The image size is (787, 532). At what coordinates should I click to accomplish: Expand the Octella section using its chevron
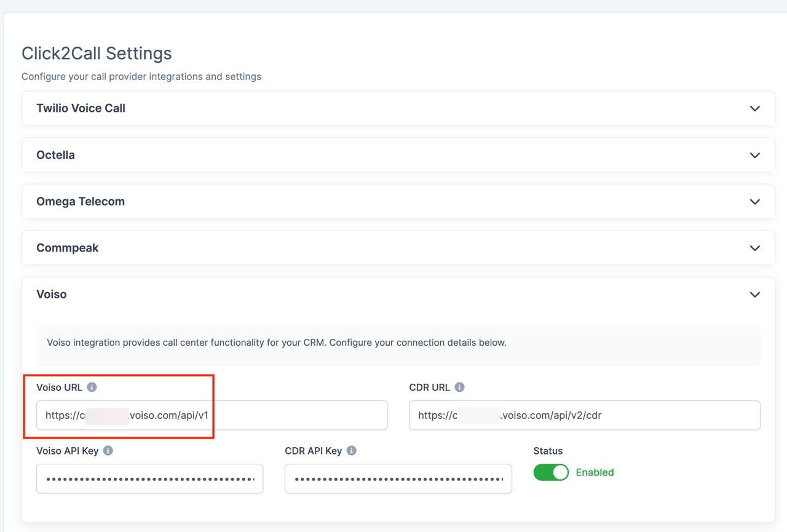click(x=754, y=155)
